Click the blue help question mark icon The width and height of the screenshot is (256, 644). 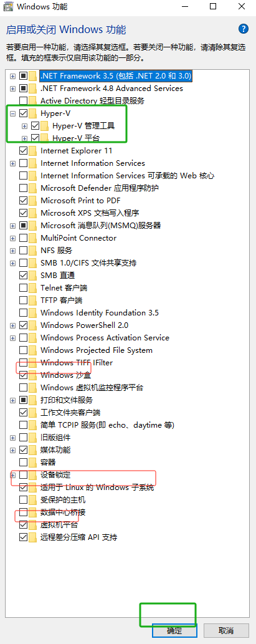pyautogui.click(x=244, y=29)
